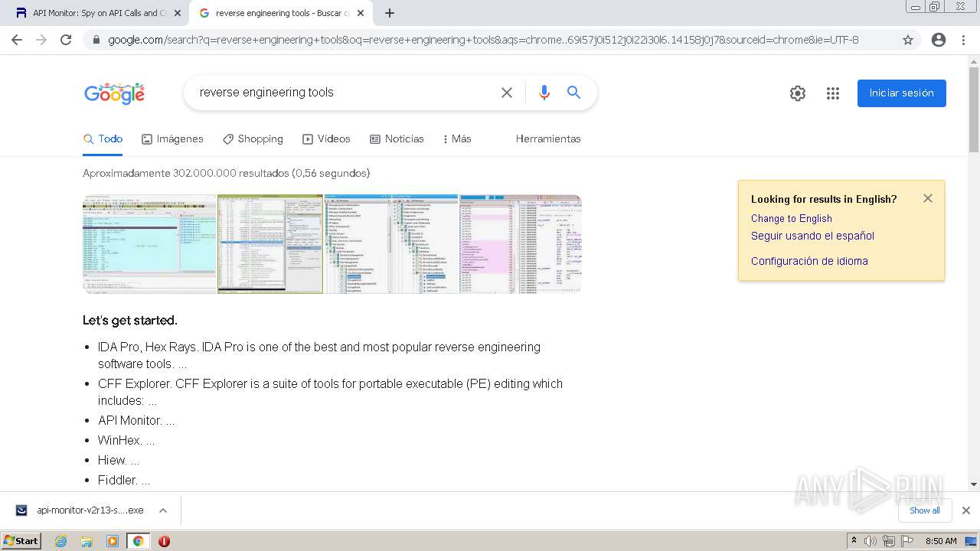Switch to Shopping results
980x551 pixels.
pos(253,139)
